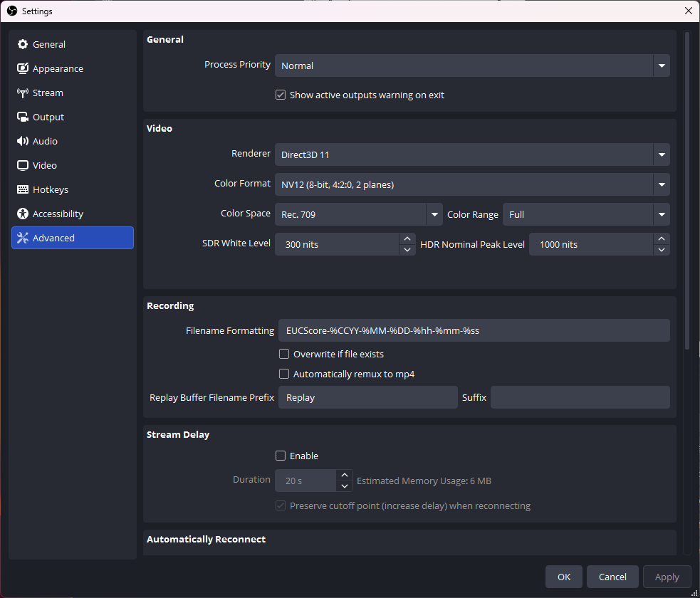This screenshot has height=598, width=700.
Task: Check Automatically remux to mp4
Action: (x=284, y=374)
